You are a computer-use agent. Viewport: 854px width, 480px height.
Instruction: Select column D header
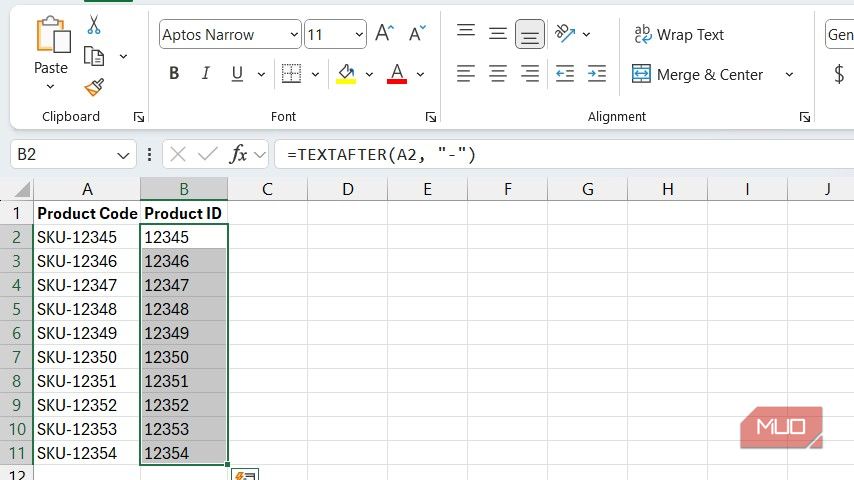347,189
